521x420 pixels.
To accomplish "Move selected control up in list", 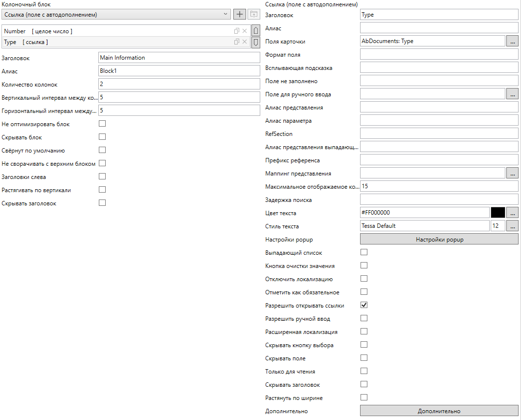I will (x=255, y=31).
